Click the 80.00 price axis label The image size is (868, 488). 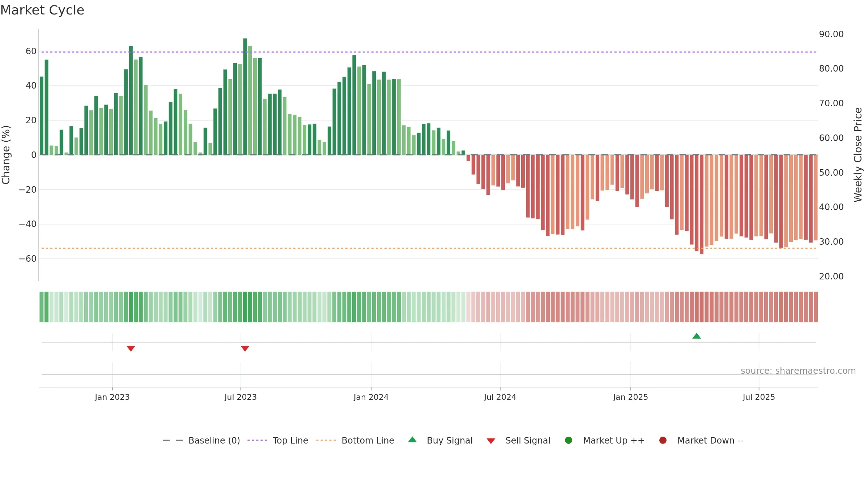pos(831,69)
